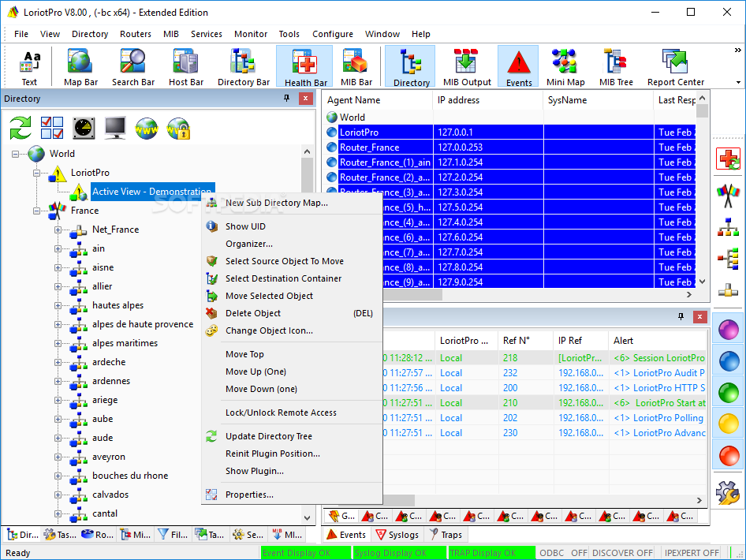Screen dimensions: 746x560
Task: Open the MIB Bar
Action: pos(356,68)
